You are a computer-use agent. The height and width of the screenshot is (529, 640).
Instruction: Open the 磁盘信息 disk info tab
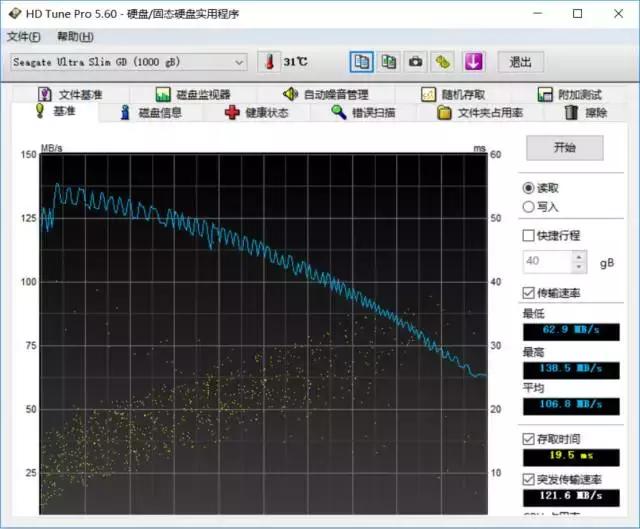150,113
